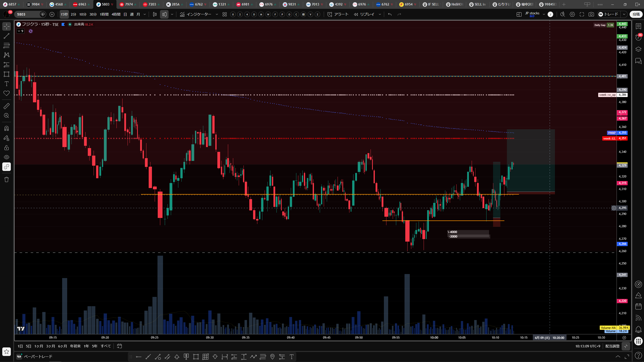644x362 pixels.
Task: Select the ruler measure tool
Action: [7, 106]
